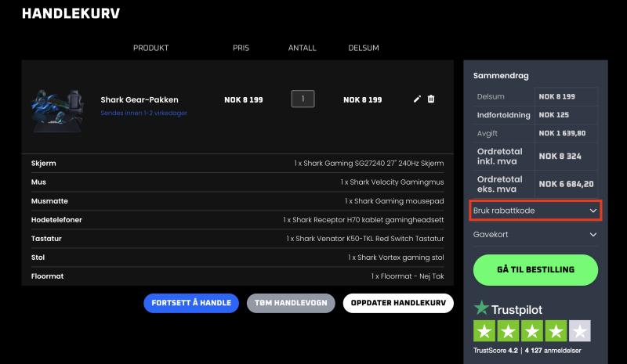This screenshot has height=364, width=627.
Task: Click the PRIS column header
Action: (x=241, y=48)
